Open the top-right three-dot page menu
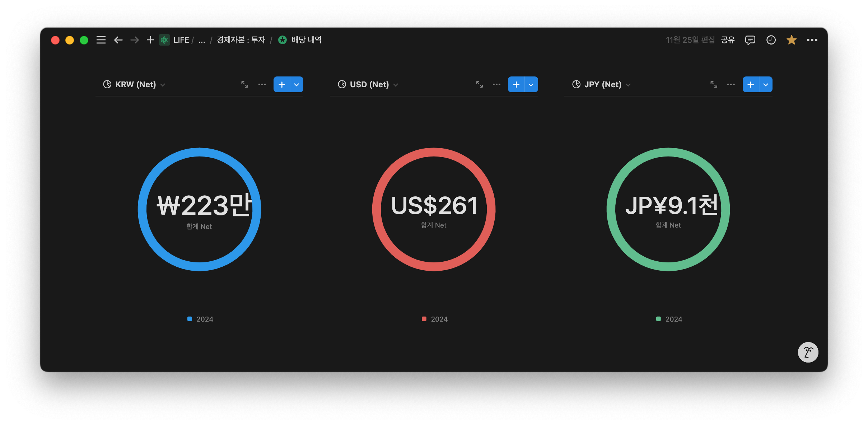The image size is (868, 425). coord(812,40)
